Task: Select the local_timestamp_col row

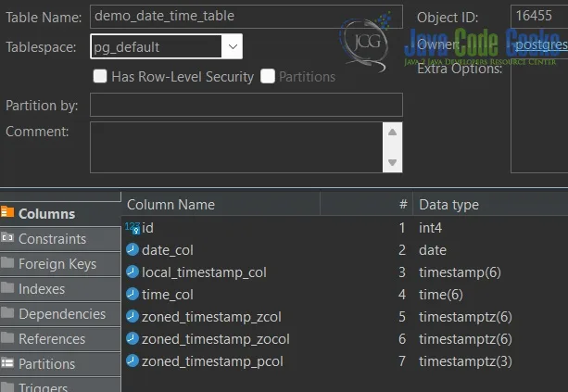Action: [x=345, y=272]
